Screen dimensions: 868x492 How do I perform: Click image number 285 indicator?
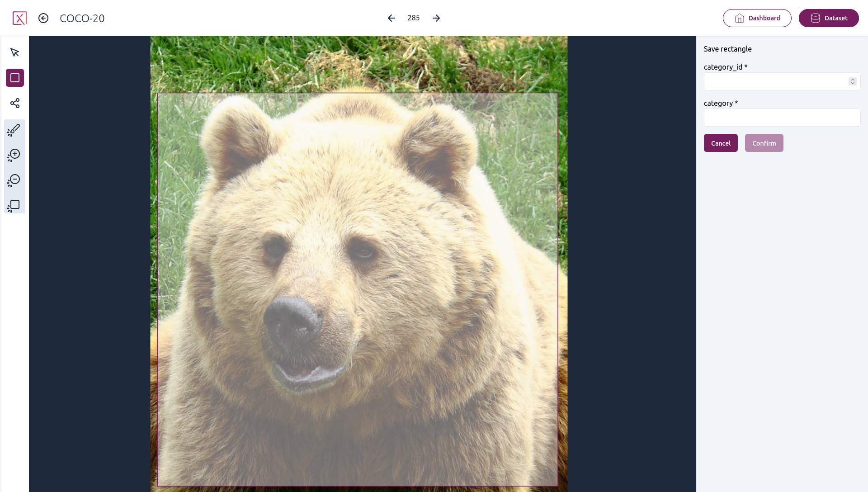tap(414, 18)
